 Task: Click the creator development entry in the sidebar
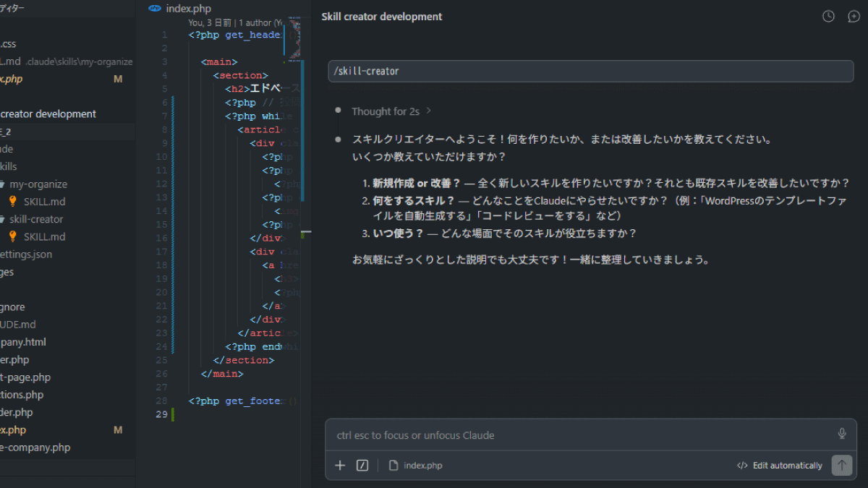(x=48, y=114)
